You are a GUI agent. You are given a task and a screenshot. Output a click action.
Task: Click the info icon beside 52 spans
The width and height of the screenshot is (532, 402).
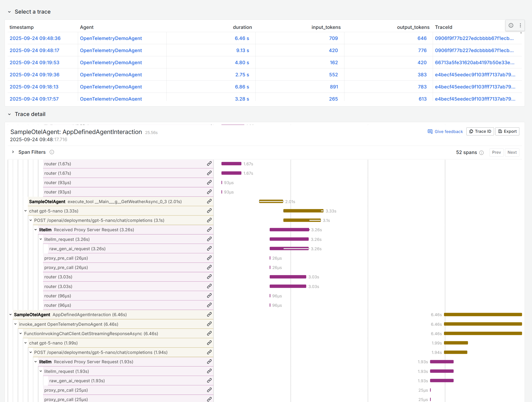point(481,153)
